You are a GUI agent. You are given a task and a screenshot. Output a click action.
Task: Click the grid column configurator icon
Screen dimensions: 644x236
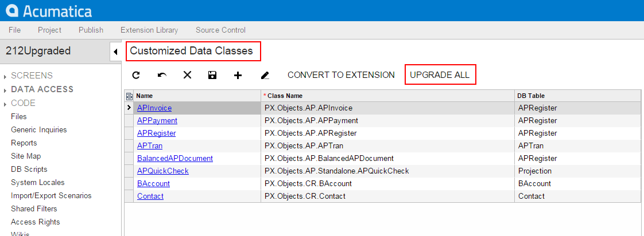click(129, 96)
